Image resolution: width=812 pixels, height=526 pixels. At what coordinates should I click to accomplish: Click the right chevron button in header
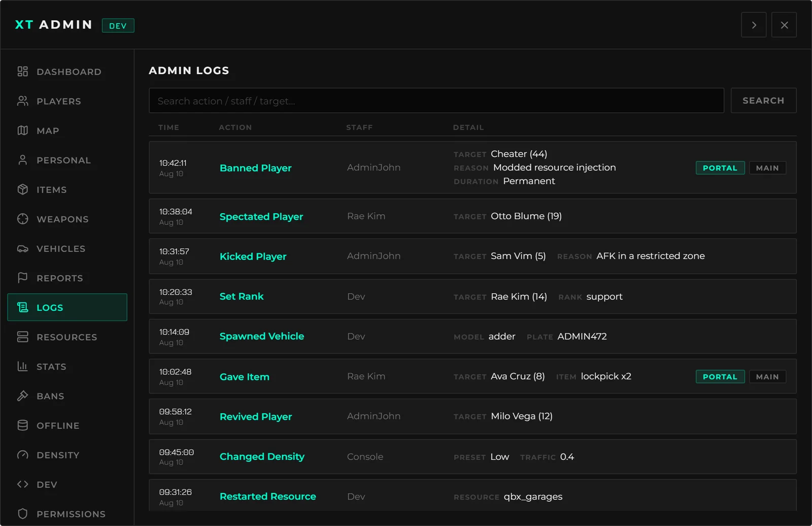(754, 25)
